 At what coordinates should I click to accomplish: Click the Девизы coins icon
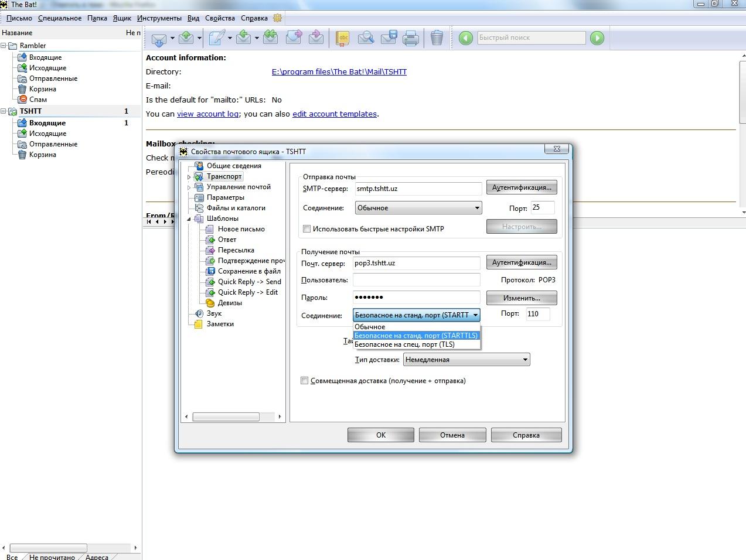(x=210, y=303)
